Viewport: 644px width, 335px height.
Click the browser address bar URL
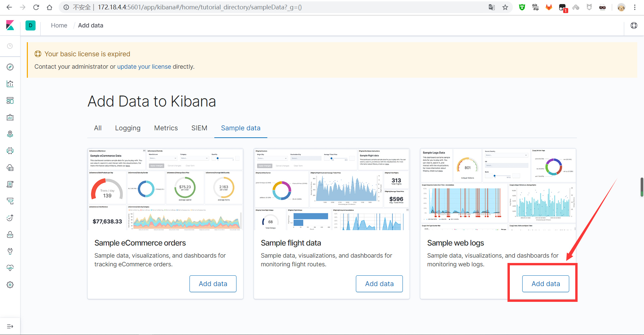[200, 7]
